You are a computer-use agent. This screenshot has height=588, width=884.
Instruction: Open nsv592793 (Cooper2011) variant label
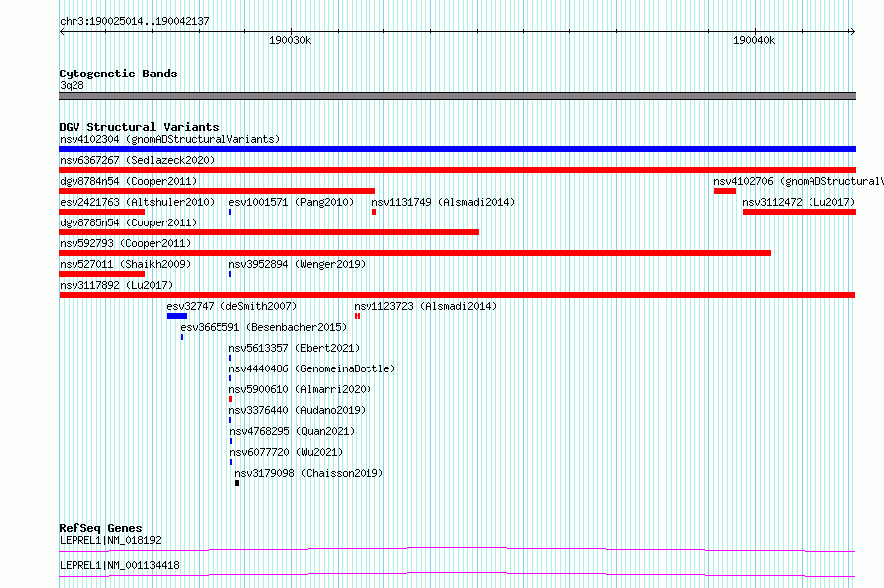[125, 243]
